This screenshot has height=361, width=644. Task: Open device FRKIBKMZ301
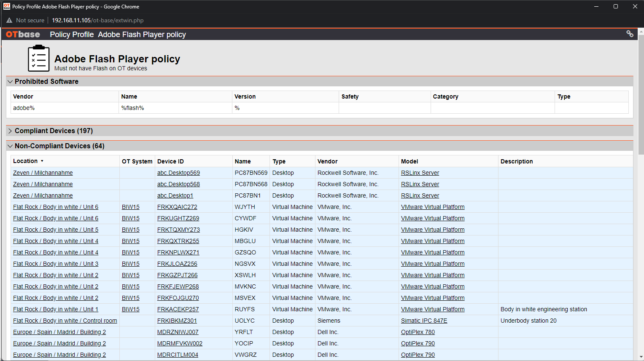point(177,321)
